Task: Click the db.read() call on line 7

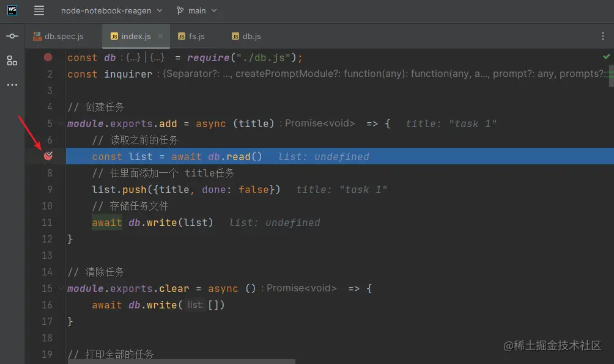Action: pyautogui.click(x=235, y=156)
